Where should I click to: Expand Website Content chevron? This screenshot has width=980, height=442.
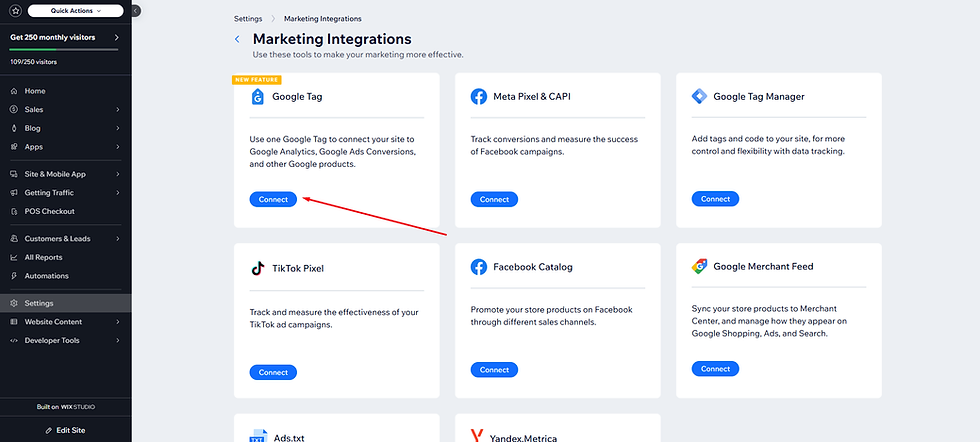pyautogui.click(x=118, y=322)
